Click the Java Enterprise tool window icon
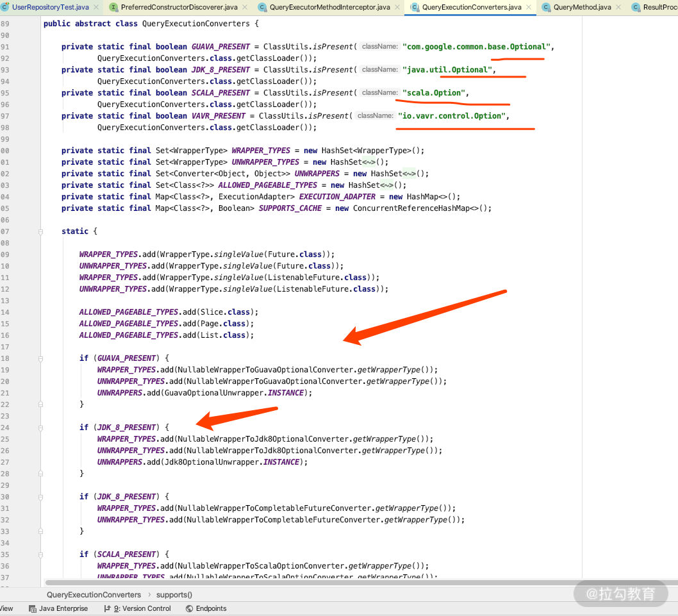Image resolution: width=678 pixels, height=616 pixels. click(33, 609)
